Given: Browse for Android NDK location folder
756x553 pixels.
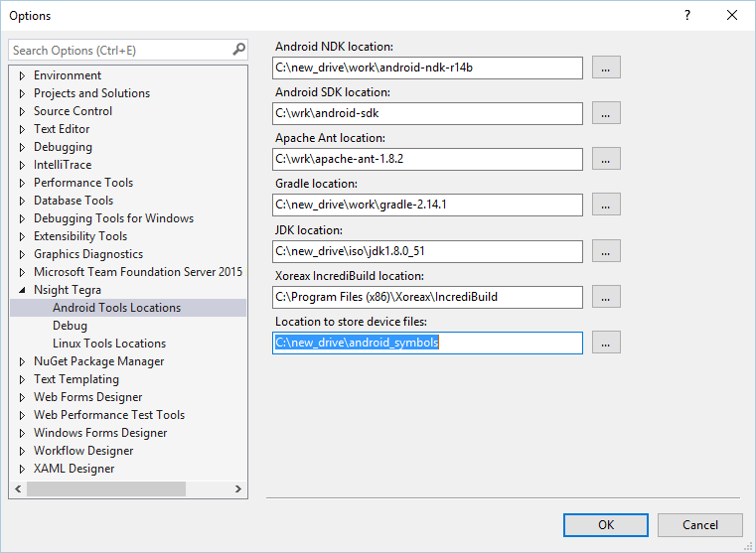Looking at the screenshot, I should [606, 68].
